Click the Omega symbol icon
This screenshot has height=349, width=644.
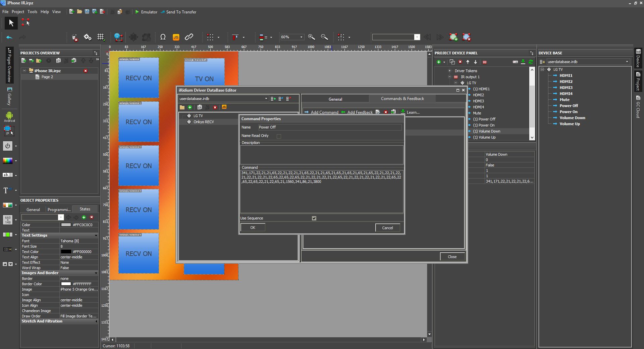click(x=163, y=37)
